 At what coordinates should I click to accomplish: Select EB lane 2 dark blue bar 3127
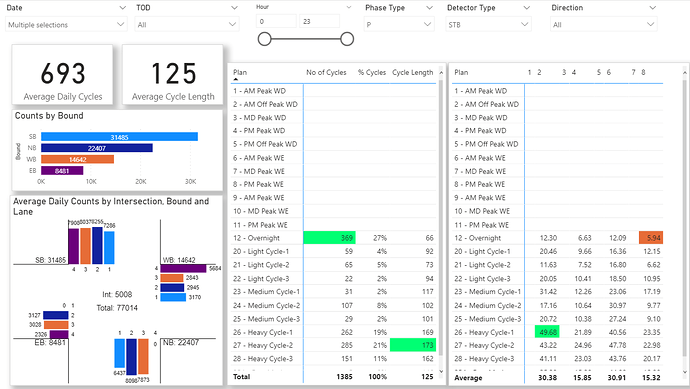(55, 315)
